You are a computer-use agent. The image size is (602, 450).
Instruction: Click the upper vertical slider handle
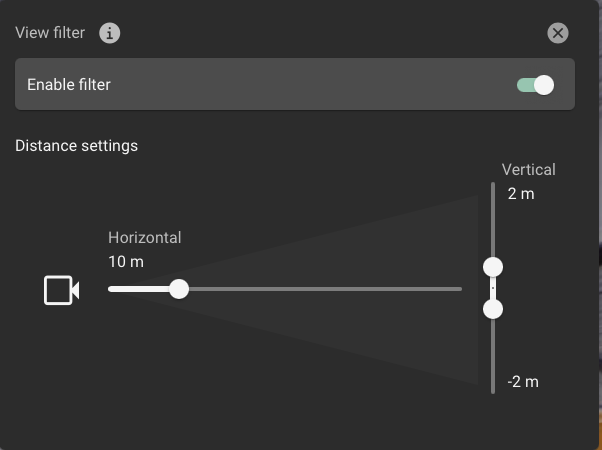point(493,267)
